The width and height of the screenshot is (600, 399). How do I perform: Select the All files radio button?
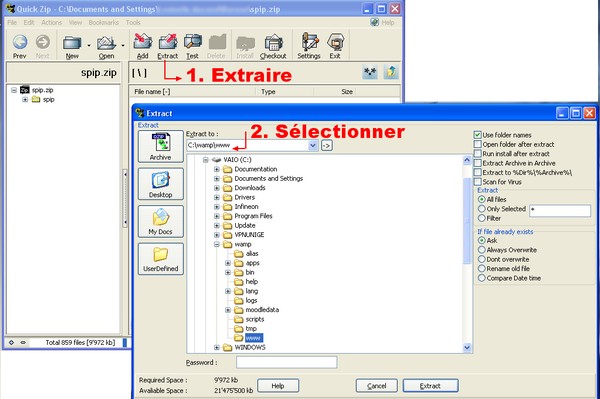[482, 199]
